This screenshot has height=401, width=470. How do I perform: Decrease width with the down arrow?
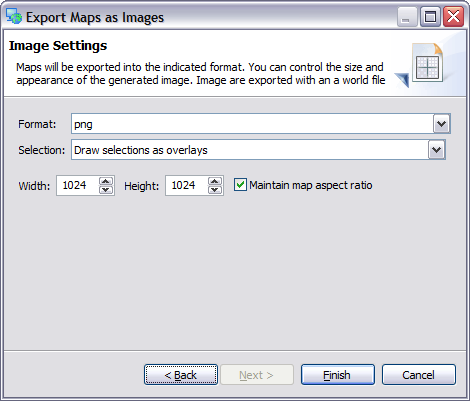click(106, 190)
